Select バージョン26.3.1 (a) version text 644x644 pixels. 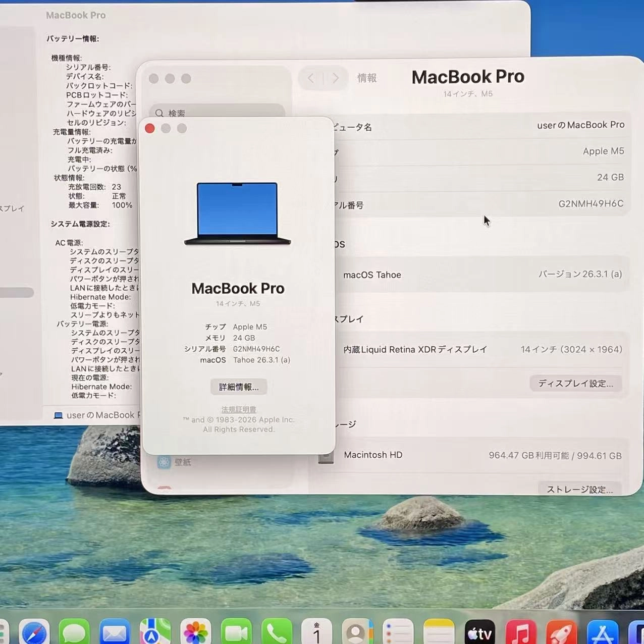[x=580, y=275]
